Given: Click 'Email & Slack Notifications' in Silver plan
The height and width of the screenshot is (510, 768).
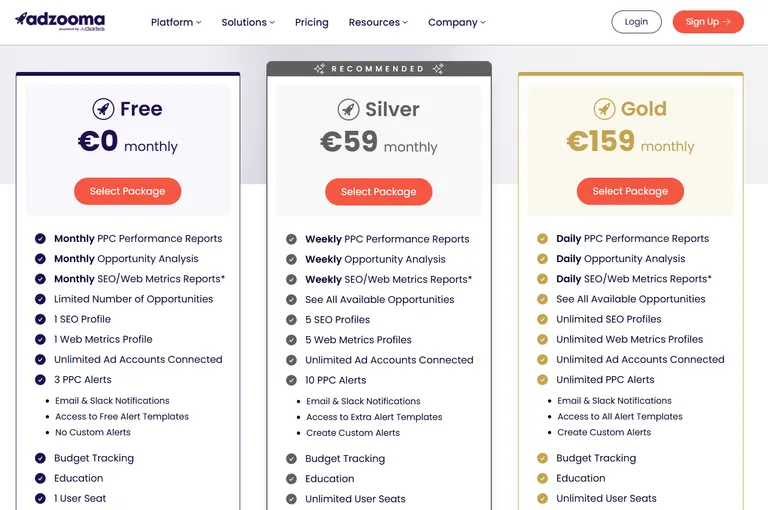Looking at the screenshot, I should tap(363, 401).
